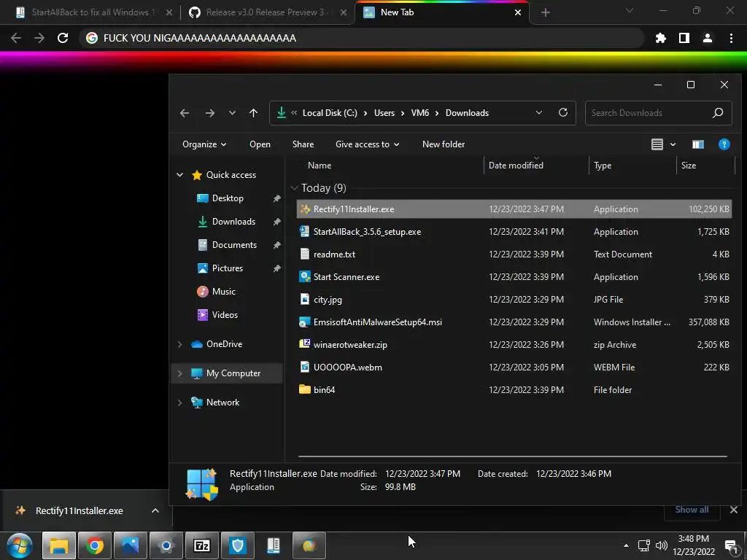Click the search magnifier in Explorer
This screenshot has height=560, width=747.
pos(718,113)
